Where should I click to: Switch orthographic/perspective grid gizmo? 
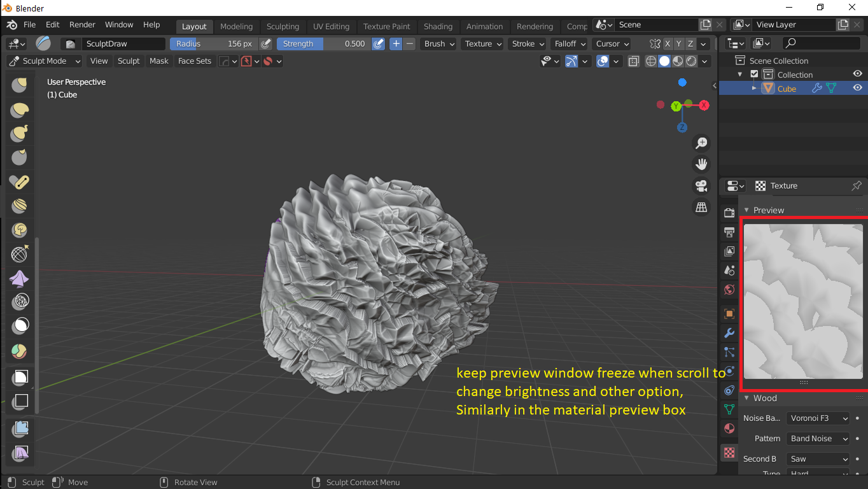click(x=701, y=207)
